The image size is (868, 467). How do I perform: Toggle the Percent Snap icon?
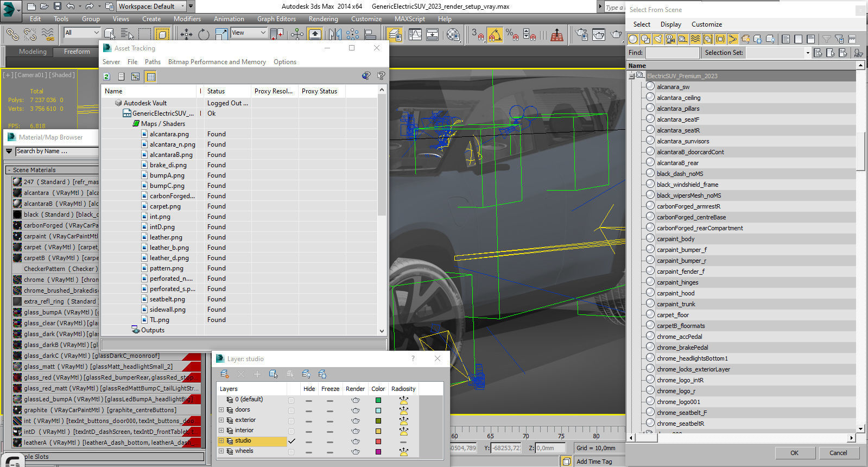[512, 35]
